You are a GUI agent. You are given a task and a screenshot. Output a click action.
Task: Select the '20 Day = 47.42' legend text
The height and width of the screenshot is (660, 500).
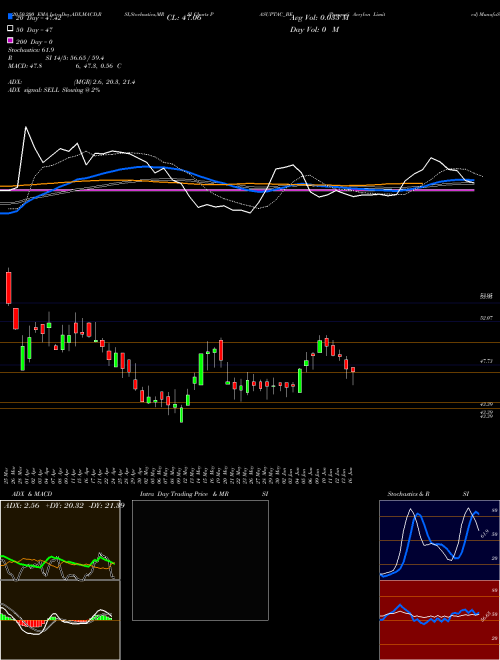[38, 18]
